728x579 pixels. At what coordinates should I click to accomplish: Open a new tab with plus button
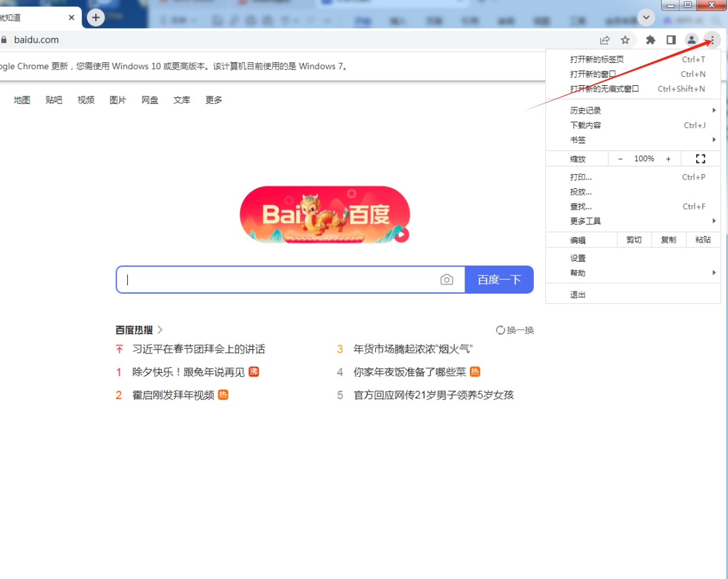[x=96, y=17]
